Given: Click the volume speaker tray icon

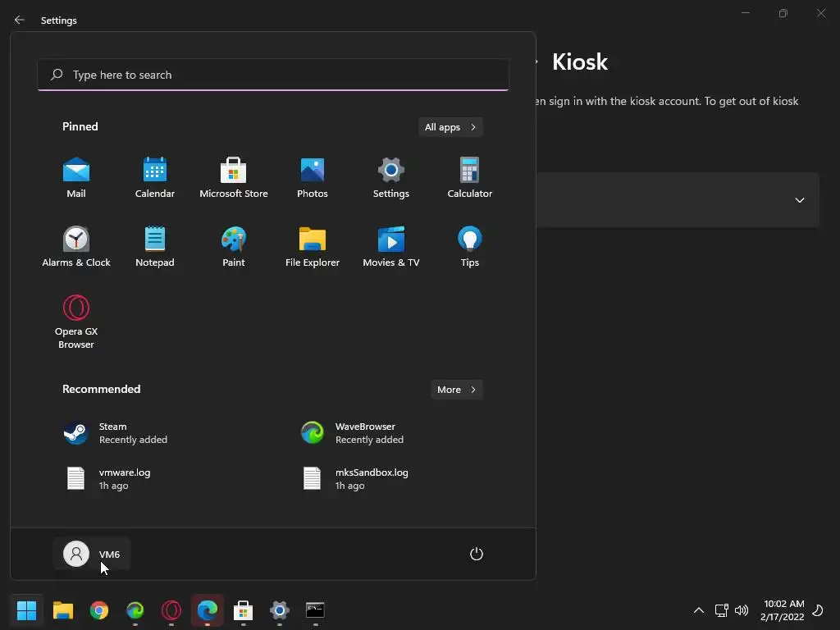Looking at the screenshot, I should point(742,610).
